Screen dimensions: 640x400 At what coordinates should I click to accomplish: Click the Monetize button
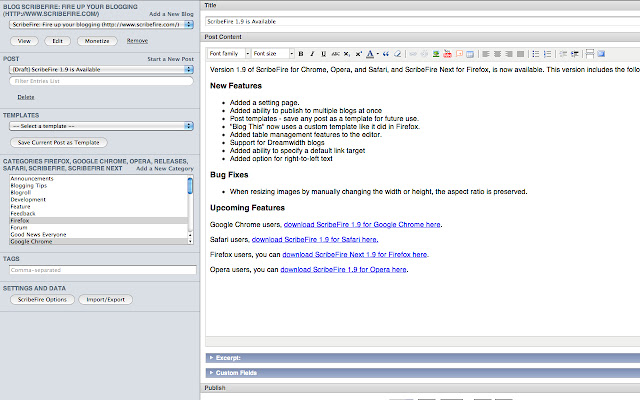tap(97, 41)
